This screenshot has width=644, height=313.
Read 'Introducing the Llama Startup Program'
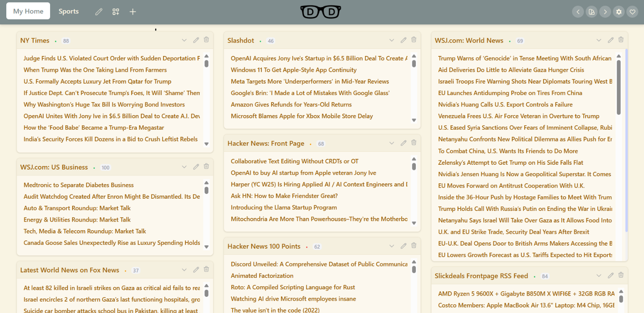284,207
